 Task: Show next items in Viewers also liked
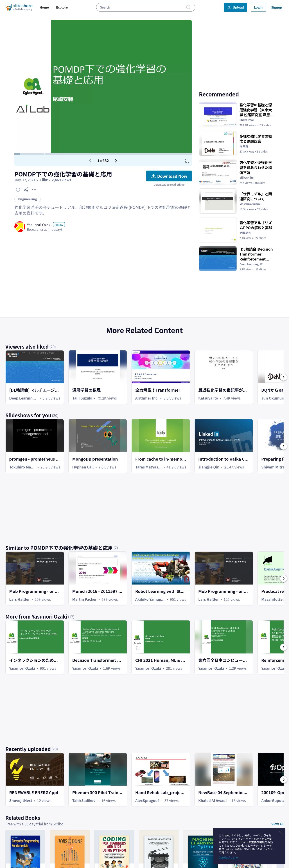click(x=284, y=377)
